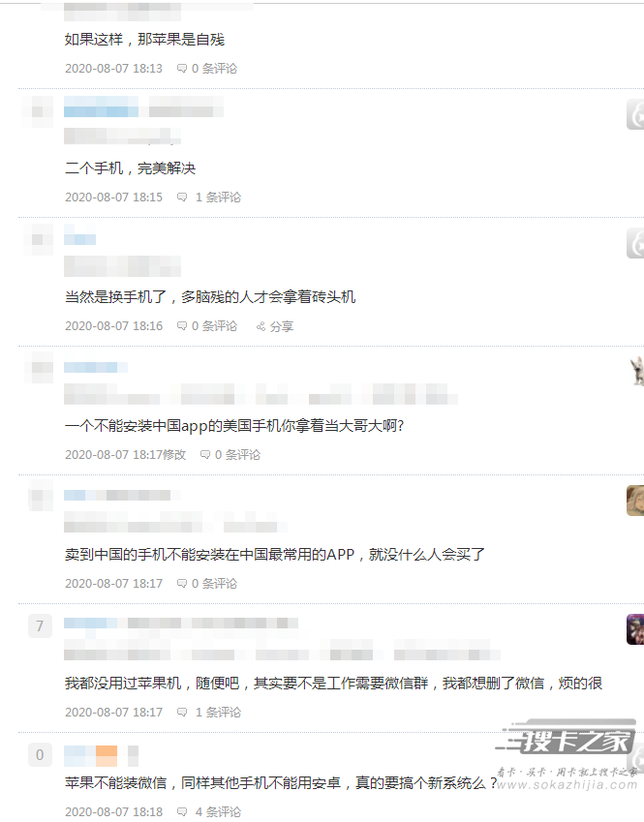Open purple avatar beside 我都没用过苹果机 comment
644x822 pixels.
tap(635, 629)
